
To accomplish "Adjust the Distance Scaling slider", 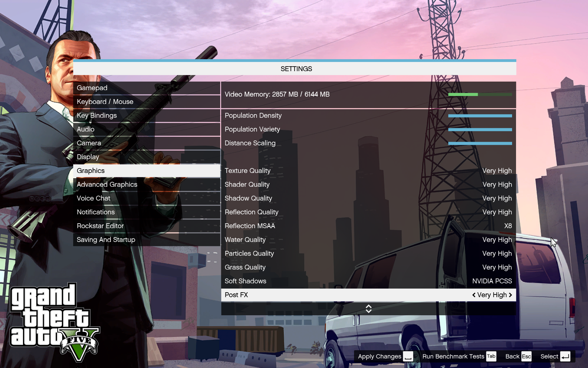I will point(480,144).
